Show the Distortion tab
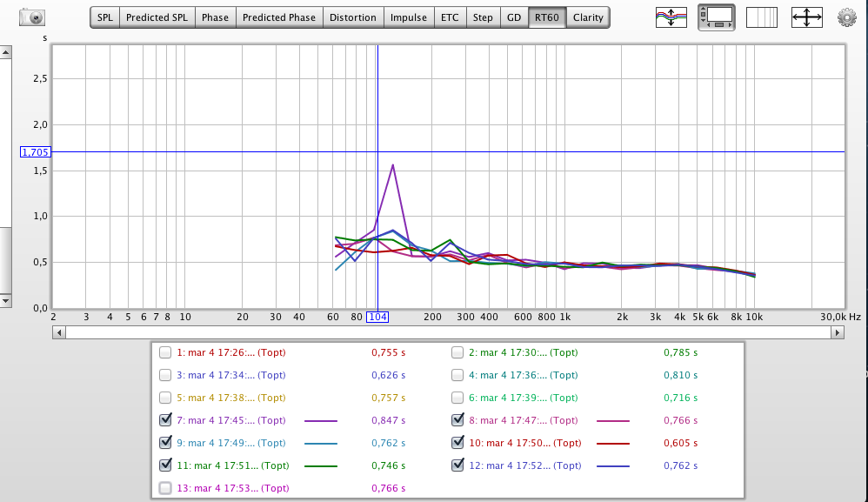The height and width of the screenshot is (502, 868). coord(352,17)
